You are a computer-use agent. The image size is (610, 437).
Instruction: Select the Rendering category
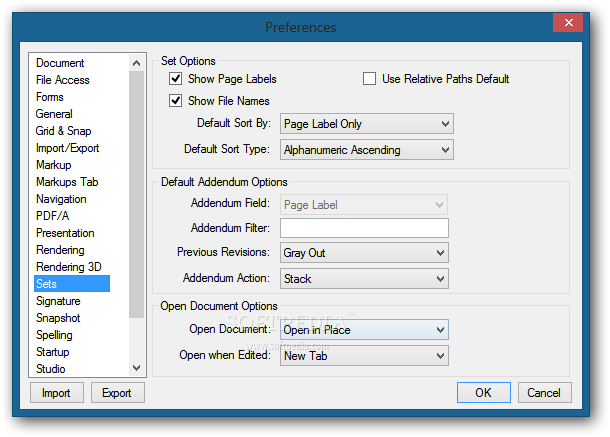click(x=60, y=250)
